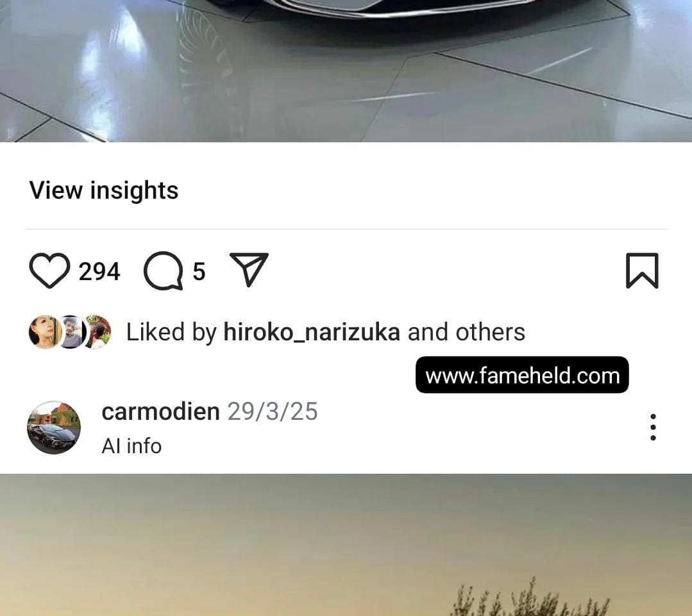This screenshot has width=692, height=616.
Task: Show others who liked the post
Action: 466,331
